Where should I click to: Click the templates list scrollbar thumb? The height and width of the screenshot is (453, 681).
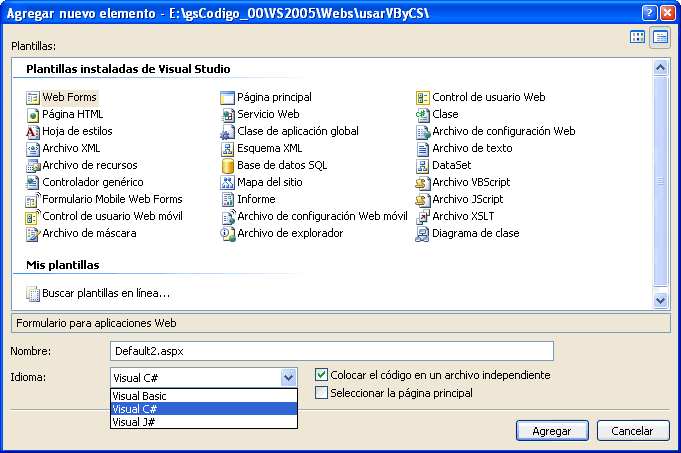(660, 181)
